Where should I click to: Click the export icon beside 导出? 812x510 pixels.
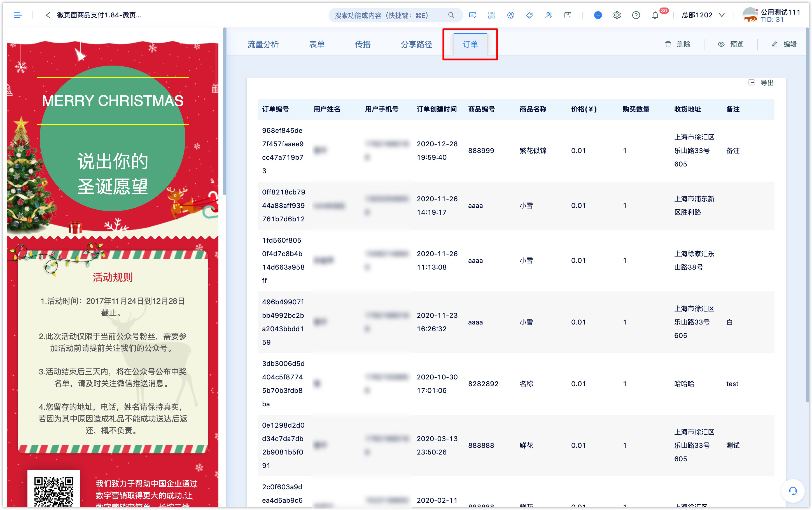click(751, 83)
